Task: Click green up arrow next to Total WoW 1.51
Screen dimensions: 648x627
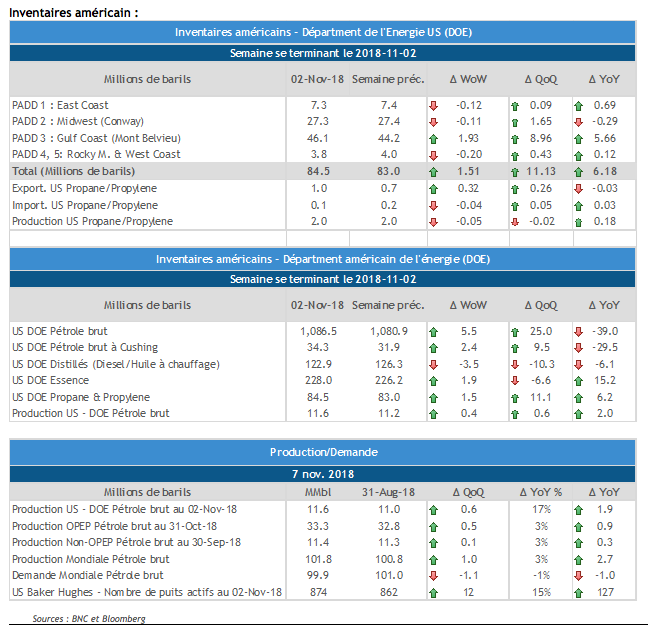Action: (x=433, y=171)
